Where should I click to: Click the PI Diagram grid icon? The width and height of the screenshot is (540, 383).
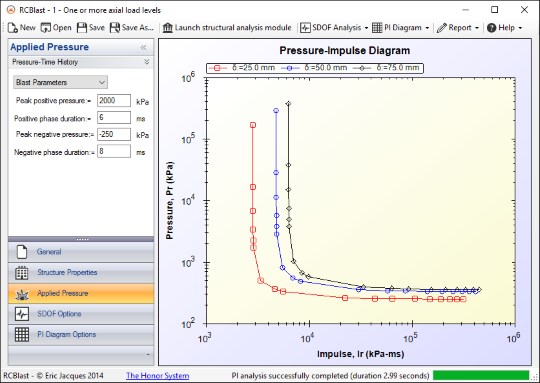tap(377, 28)
